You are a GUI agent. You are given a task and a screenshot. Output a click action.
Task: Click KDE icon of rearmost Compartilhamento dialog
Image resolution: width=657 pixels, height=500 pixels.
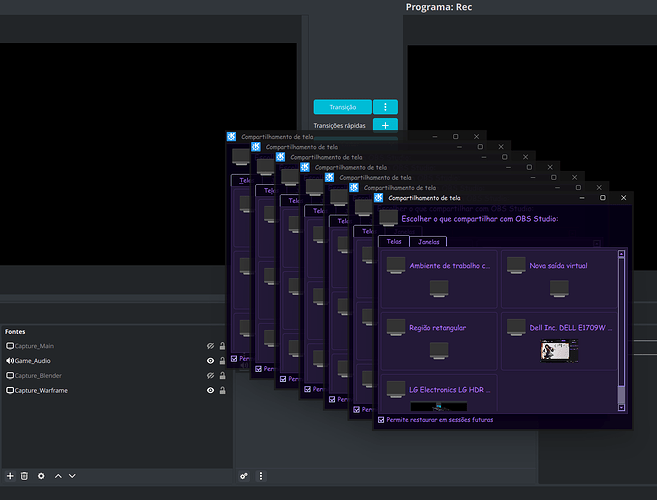(x=231, y=137)
